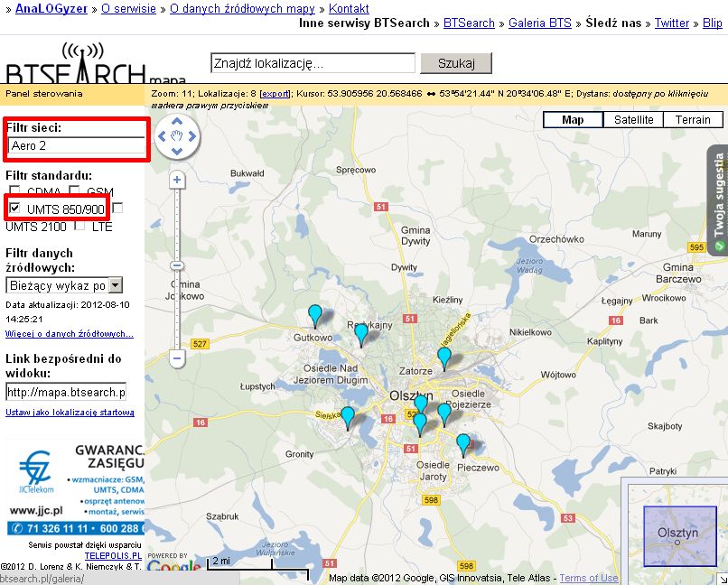Click the marker near Zatorze
Image resolution: width=728 pixels, height=585 pixels.
click(444, 359)
